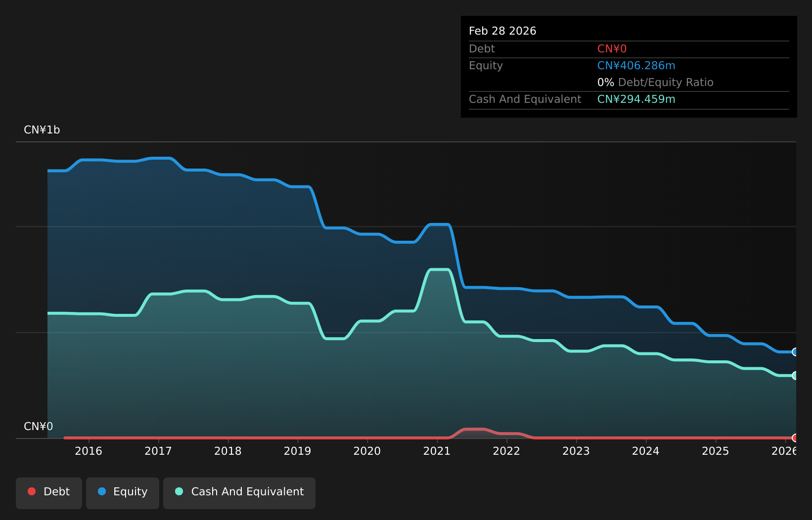The width and height of the screenshot is (812, 520).
Task: Click the CN¥0 y-axis label
Action: [x=39, y=427]
